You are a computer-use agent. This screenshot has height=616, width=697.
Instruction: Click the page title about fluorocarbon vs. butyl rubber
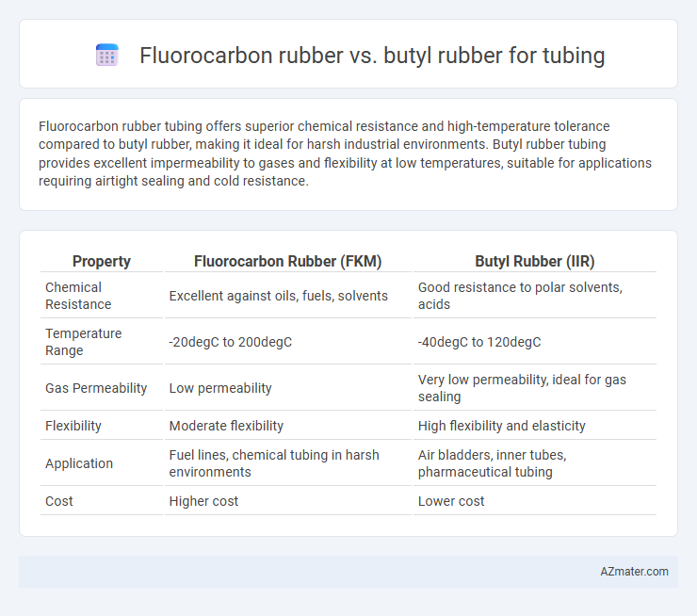coord(372,56)
